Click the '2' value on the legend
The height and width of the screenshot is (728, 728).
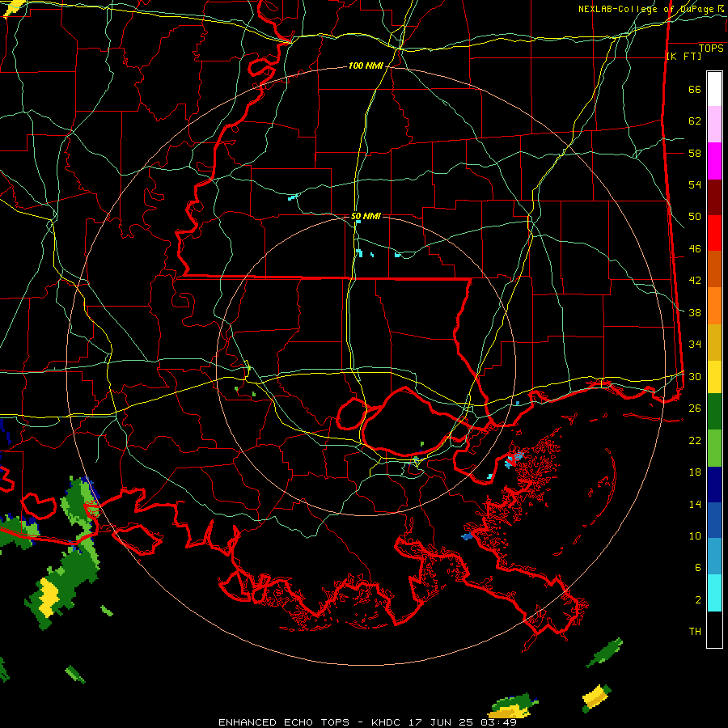698,600
